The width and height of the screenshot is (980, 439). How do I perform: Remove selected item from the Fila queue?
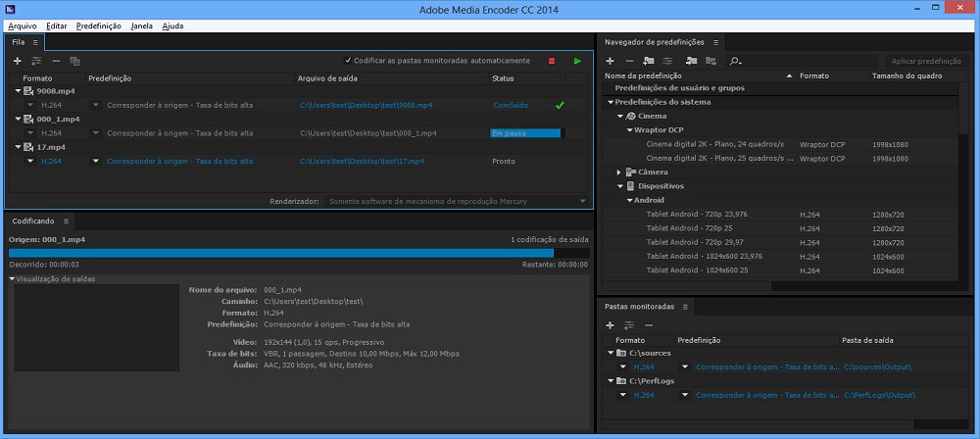[56, 61]
